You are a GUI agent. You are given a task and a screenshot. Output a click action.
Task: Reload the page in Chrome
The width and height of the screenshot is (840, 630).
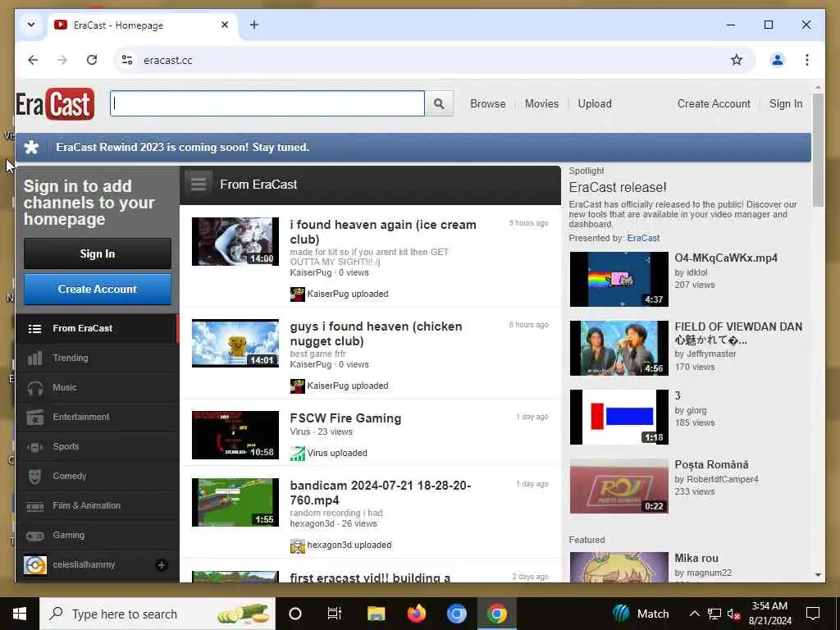pyautogui.click(x=92, y=60)
